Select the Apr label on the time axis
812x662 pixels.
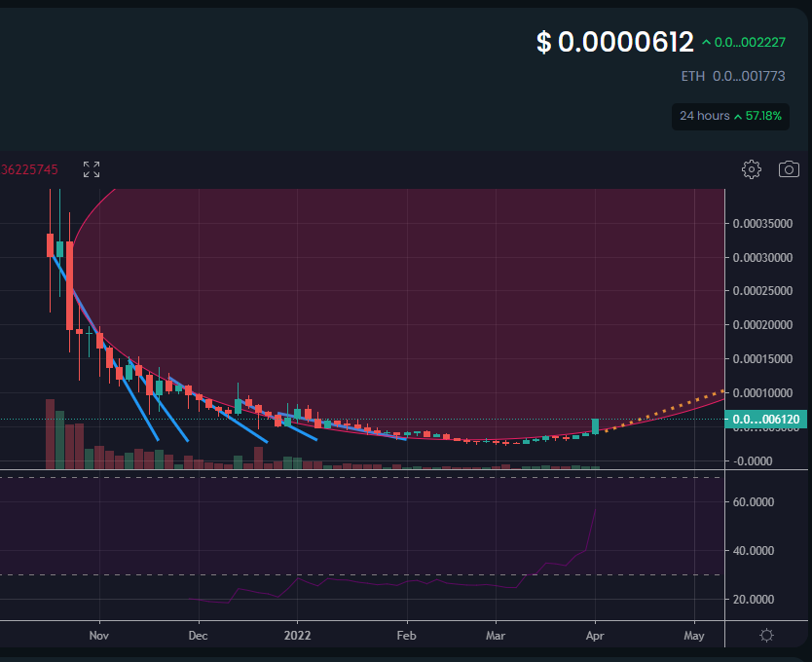click(595, 635)
